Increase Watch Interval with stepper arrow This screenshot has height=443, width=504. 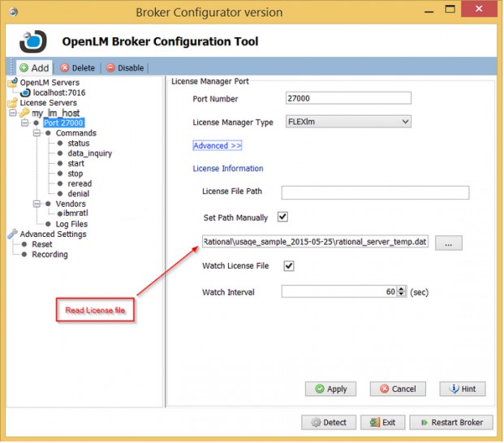(x=401, y=288)
